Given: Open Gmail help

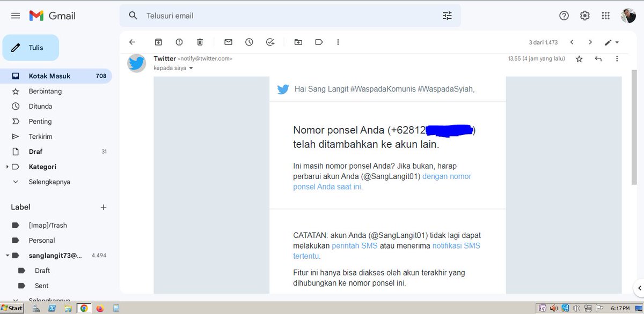Looking at the screenshot, I should click(563, 16).
